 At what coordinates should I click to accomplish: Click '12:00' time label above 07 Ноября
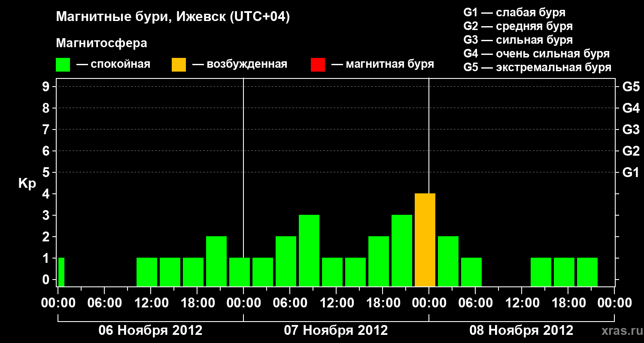pyautogui.click(x=336, y=303)
